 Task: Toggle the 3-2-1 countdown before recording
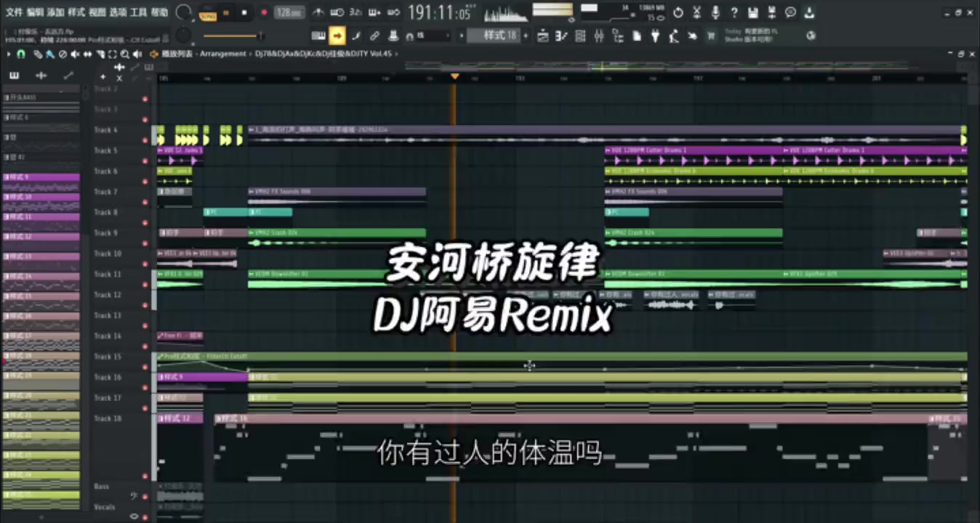[x=356, y=12]
